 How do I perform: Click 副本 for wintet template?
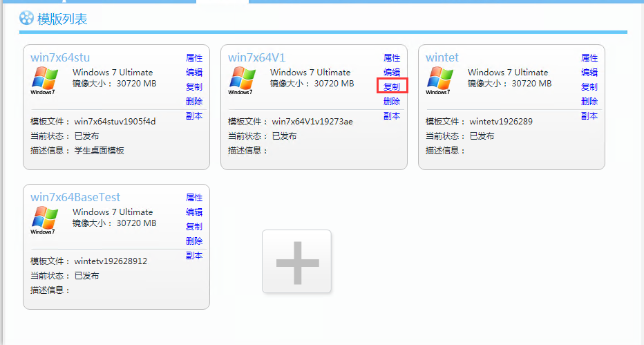click(x=589, y=116)
